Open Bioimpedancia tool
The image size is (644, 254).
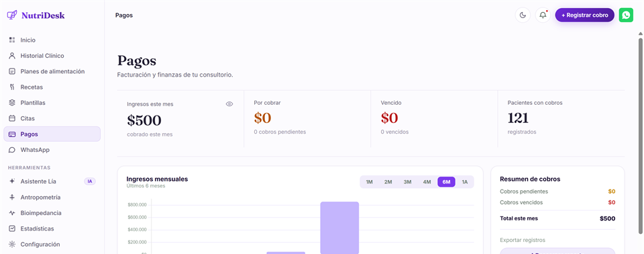pyautogui.click(x=52, y=213)
